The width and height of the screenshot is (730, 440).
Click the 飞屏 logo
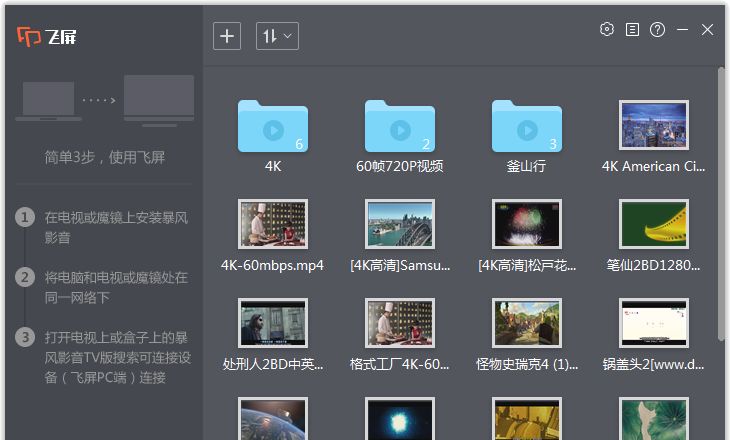click(x=47, y=36)
